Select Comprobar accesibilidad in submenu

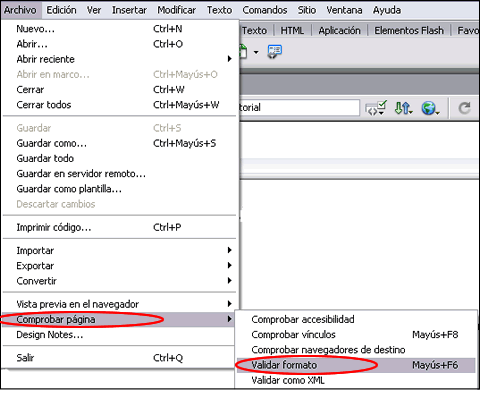pos(356,319)
